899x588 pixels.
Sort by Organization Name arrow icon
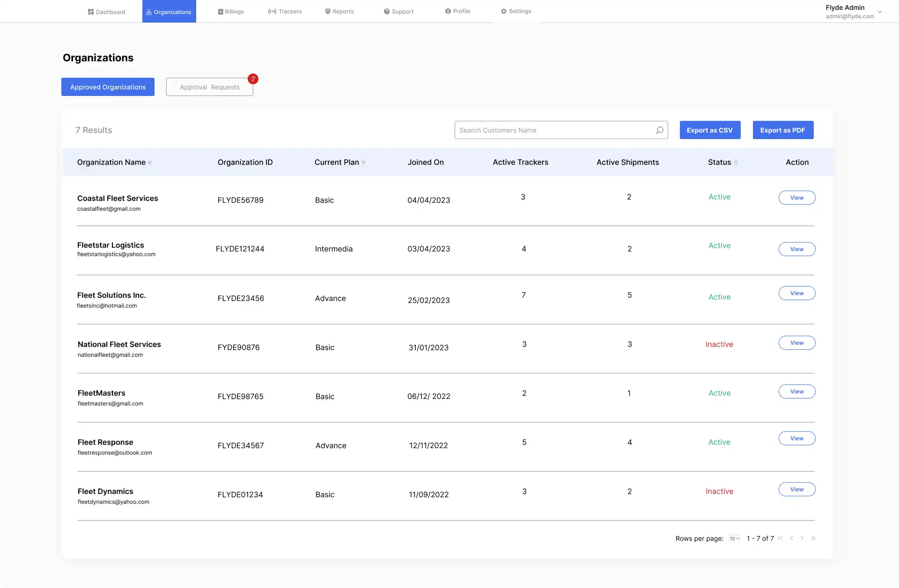pyautogui.click(x=150, y=162)
